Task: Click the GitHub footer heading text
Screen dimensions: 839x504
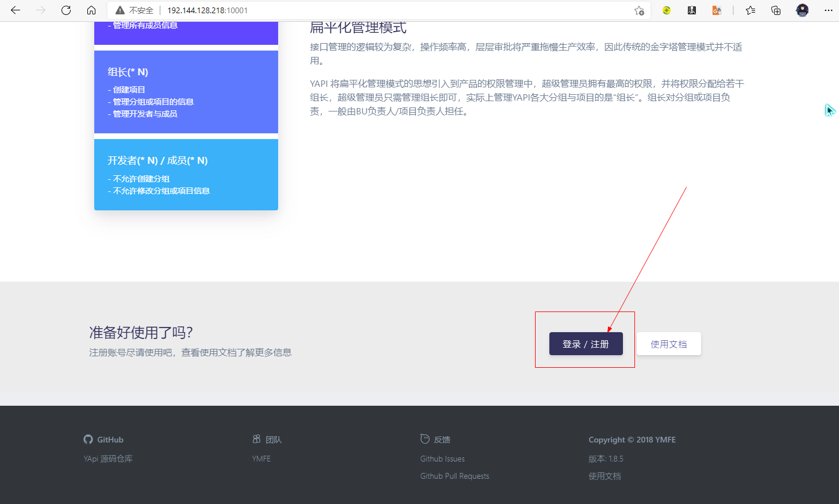Action: [110, 440]
